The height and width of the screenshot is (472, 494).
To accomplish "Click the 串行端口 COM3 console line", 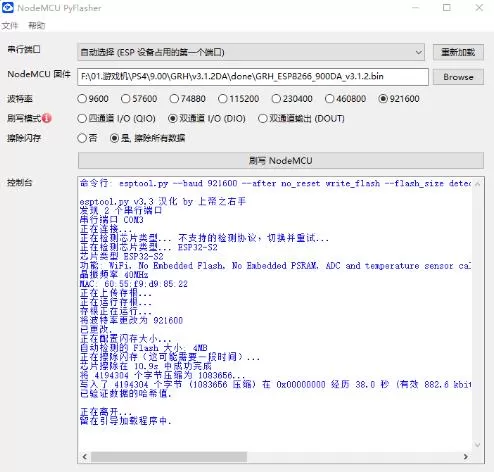I will coord(112,220).
